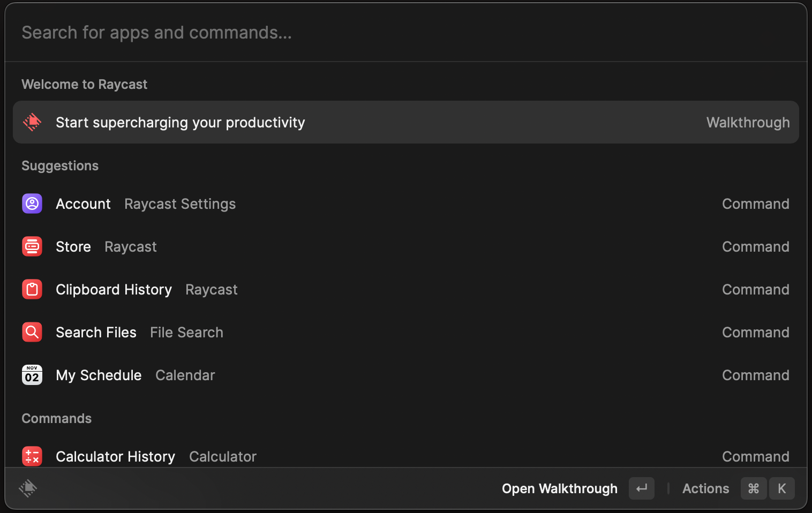Open the Account command

84,204
